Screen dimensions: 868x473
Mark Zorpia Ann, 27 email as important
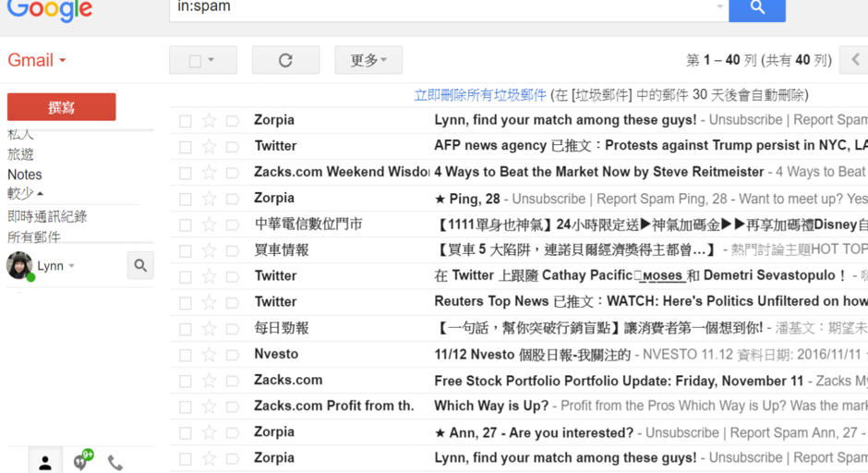pos(233,433)
